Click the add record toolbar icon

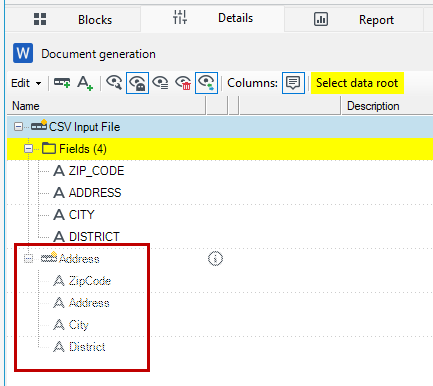tap(62, 83)
